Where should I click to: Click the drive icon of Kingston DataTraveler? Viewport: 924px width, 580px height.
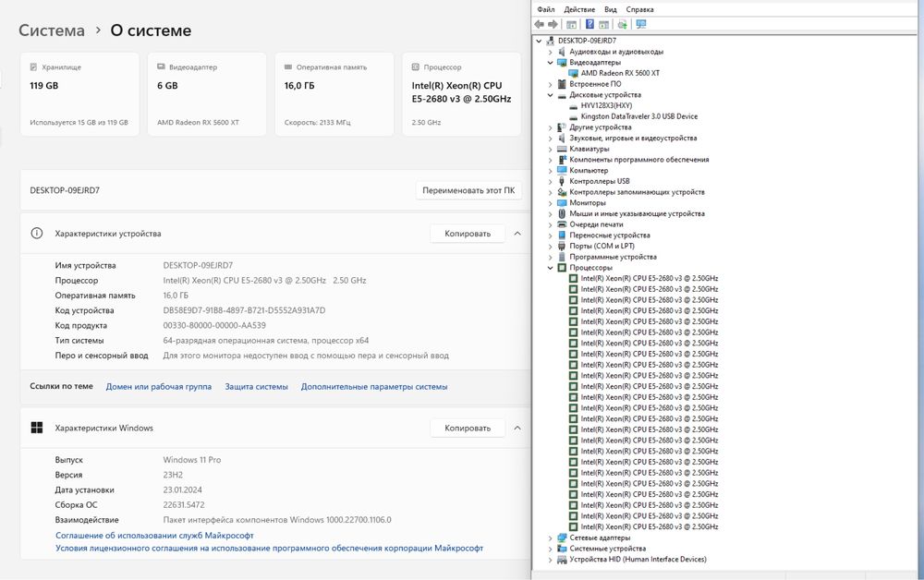(574, 116)
